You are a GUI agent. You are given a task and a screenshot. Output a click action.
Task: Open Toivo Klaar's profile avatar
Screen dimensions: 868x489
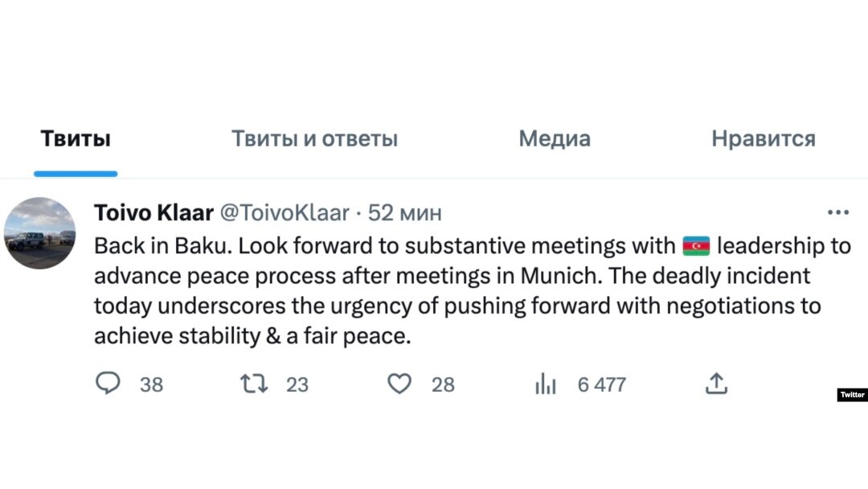coord(40,233)
